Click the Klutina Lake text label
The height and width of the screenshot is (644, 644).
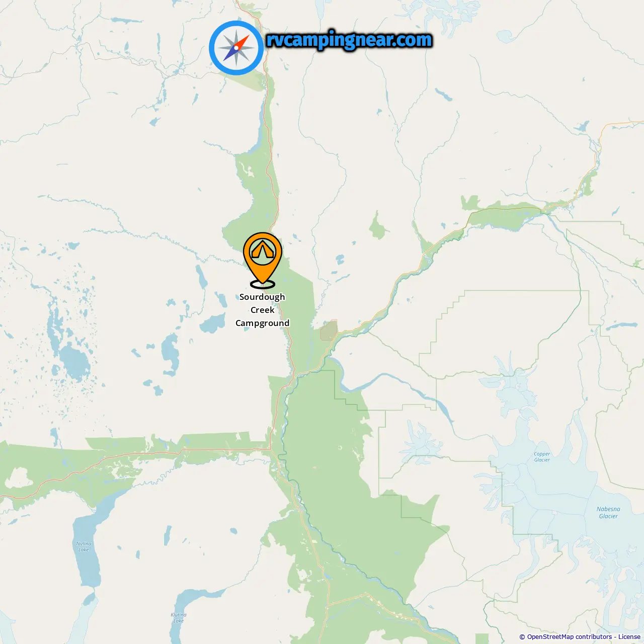(179, 618)
